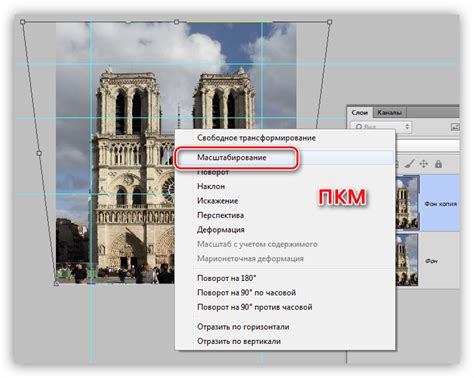Select the Фон копия layer thumbnail

click(407, 203)
